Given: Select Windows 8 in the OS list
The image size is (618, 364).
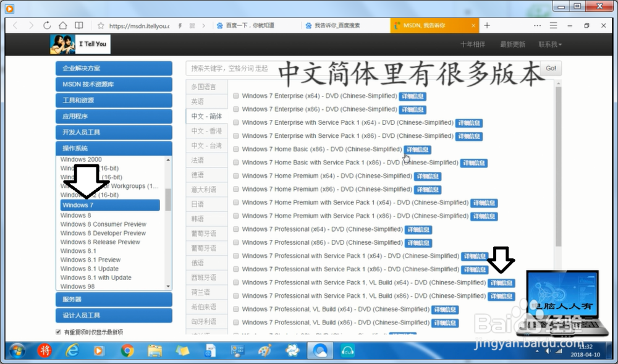Looking at the screenshot, I should click(75, 216).
